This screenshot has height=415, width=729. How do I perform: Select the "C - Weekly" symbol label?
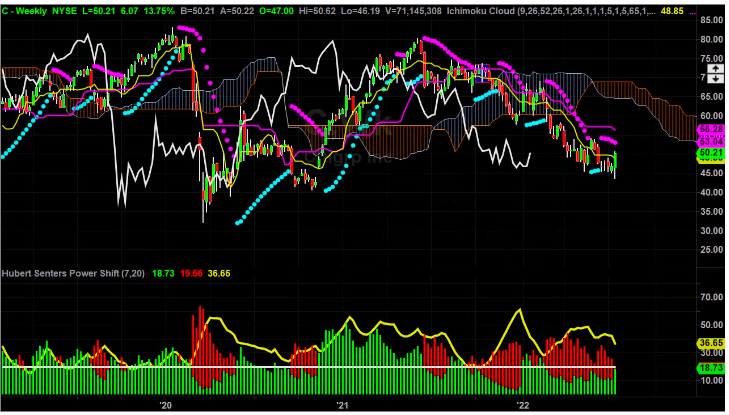pos(24,10)
